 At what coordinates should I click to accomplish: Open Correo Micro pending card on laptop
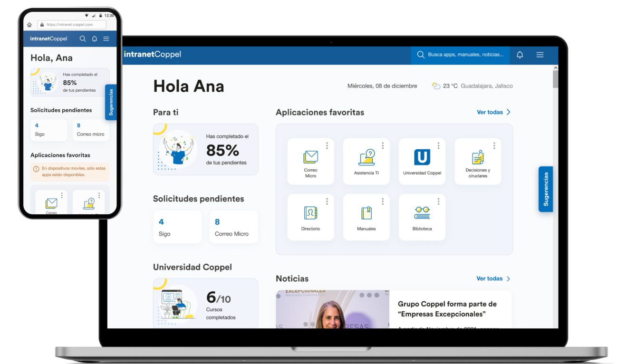[233, 227]
